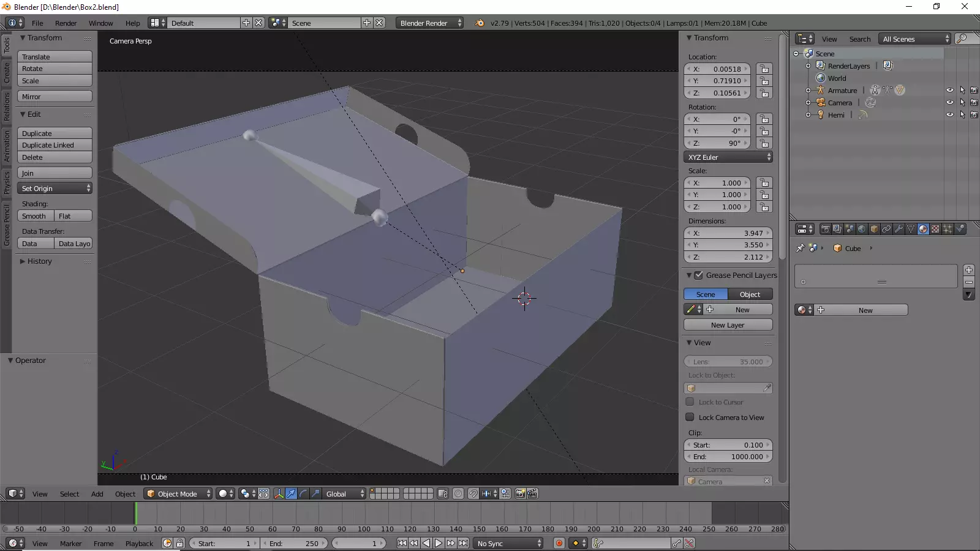Image resolution: width=980 pixels, height=551 pixels.
Task: Open the Mesh Data triangle tab
Action: 911,229
